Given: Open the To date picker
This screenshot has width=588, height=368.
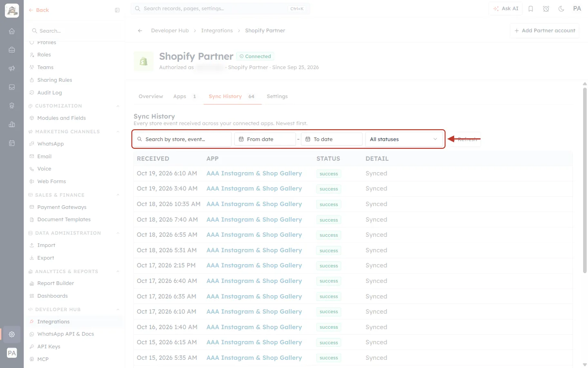Looking at the screenshot, I should [332, 139].
